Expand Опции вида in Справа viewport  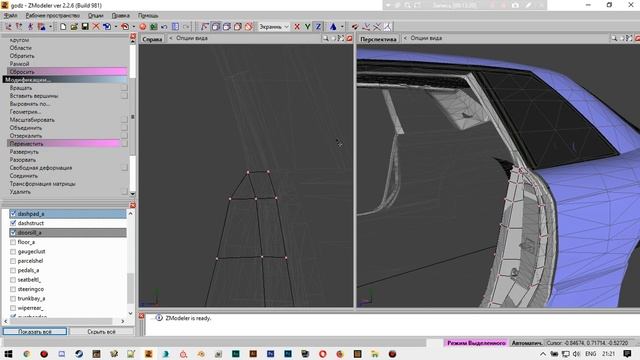(x=192, y=38)
